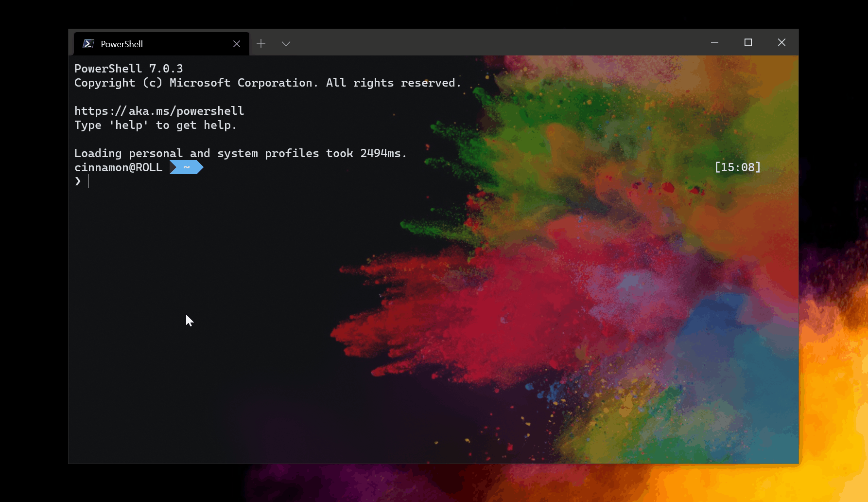Click the [15:08] timestamp

(x=737, y=167)
